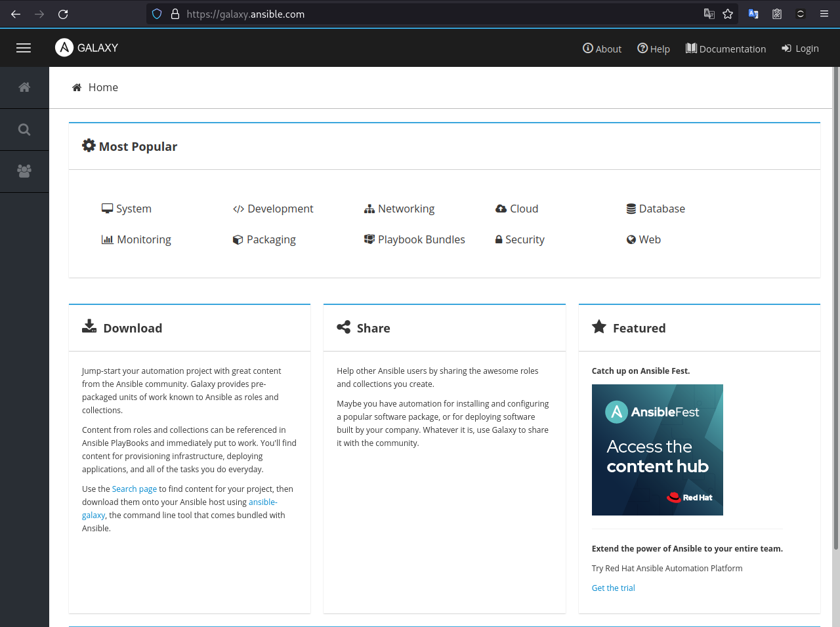Viewport: 840px width, 627px height.
Task: Click the Galaxy logo
Action: click(87, 48)
